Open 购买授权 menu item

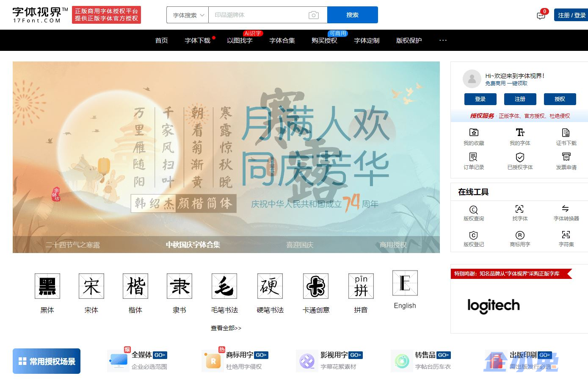point(324,41)
